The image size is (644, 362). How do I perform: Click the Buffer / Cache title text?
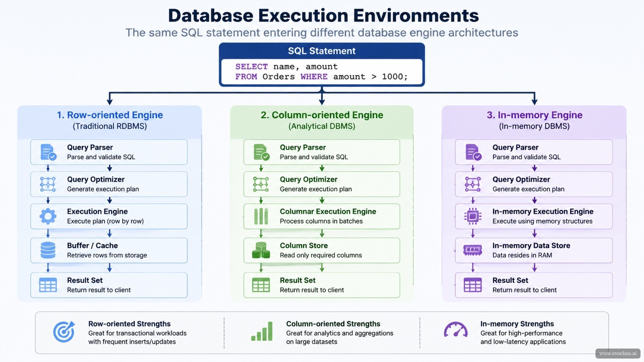coord(92,245)
